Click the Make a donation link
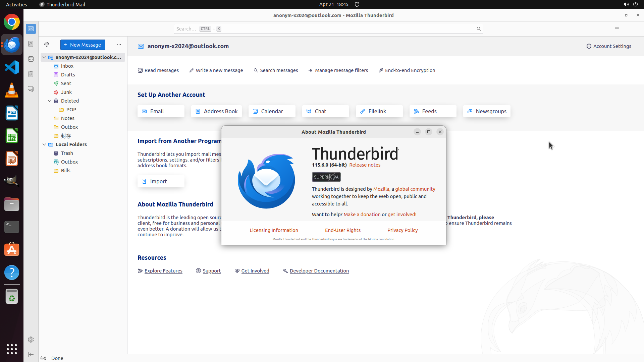The height and width of the screenshot is (362, 644). [x=362, y=215]
